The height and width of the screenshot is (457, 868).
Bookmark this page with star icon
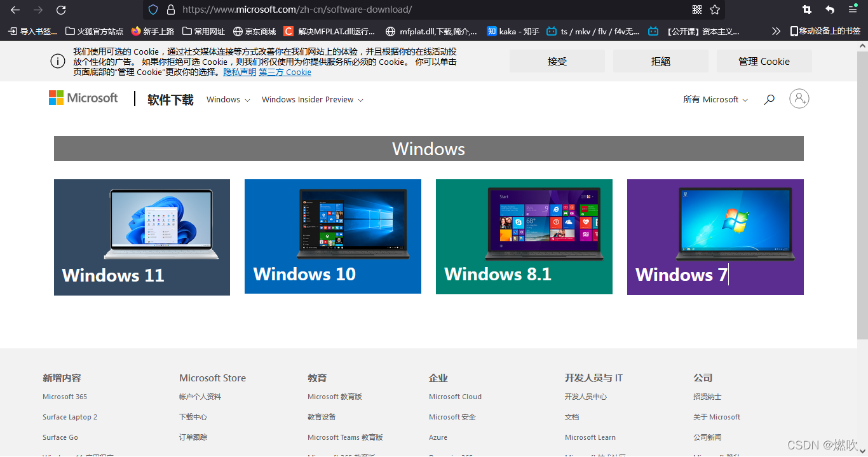point(715,10)
